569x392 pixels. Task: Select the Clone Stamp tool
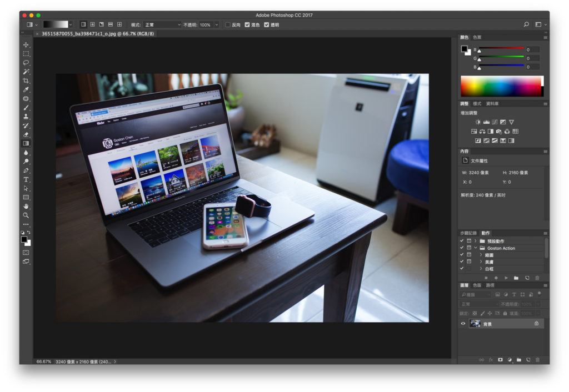tap(26, 117)
